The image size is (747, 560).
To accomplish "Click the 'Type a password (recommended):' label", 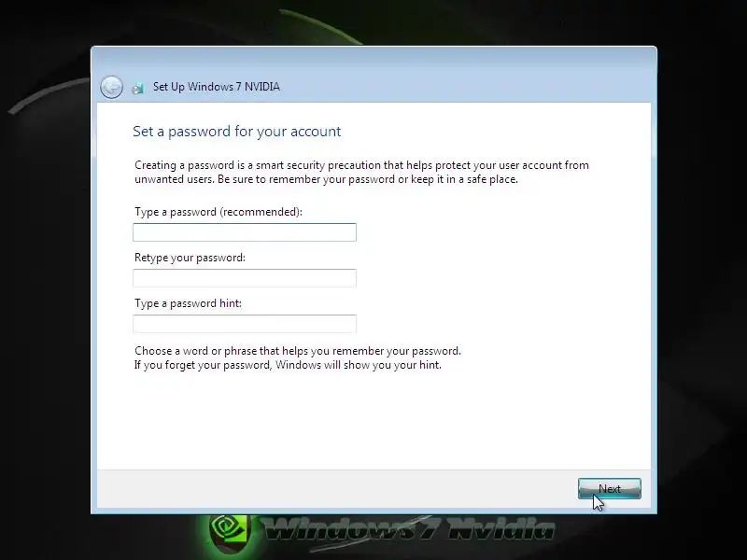I will [x=218, y=212].
